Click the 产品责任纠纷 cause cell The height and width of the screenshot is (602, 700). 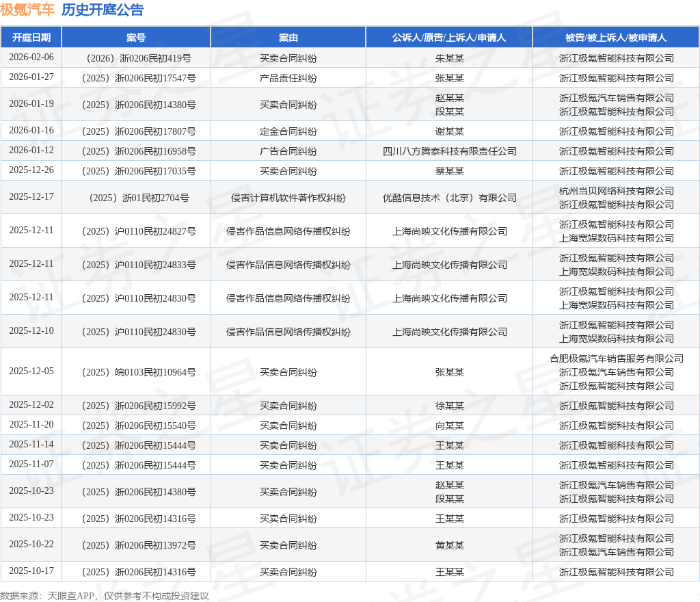click(288, 78)
